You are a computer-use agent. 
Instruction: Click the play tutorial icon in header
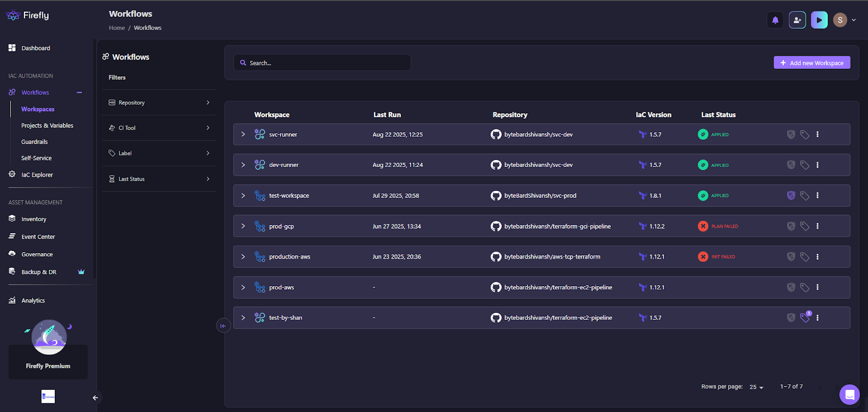coord(819,20)
